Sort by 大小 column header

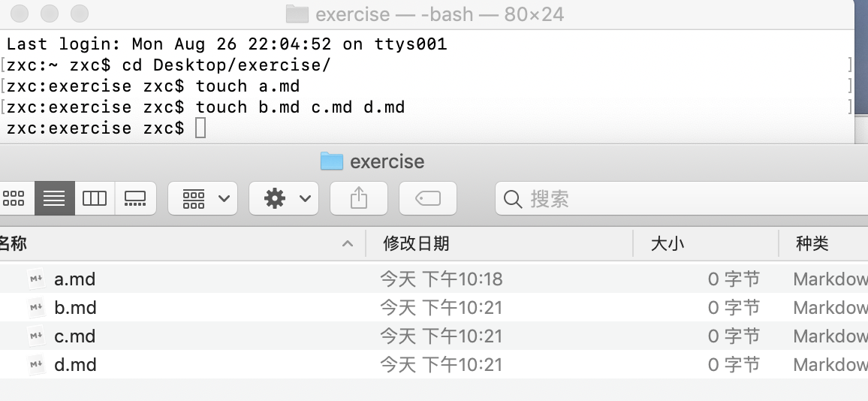point(667,243)
